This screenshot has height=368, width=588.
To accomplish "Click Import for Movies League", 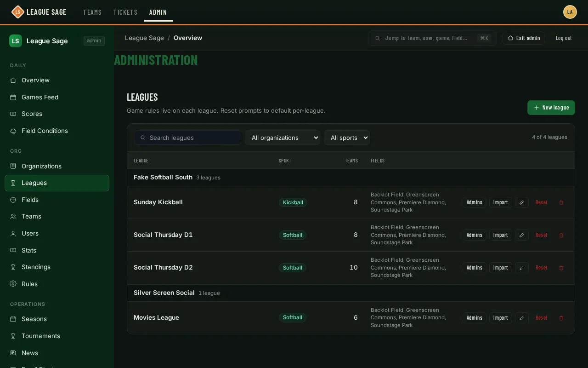I will pyautogui.click(x=501, y=318).
